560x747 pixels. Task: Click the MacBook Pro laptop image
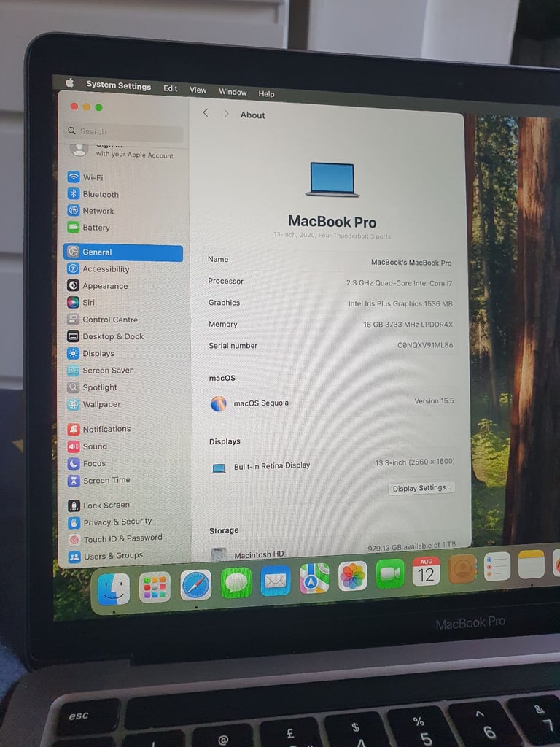332,179
